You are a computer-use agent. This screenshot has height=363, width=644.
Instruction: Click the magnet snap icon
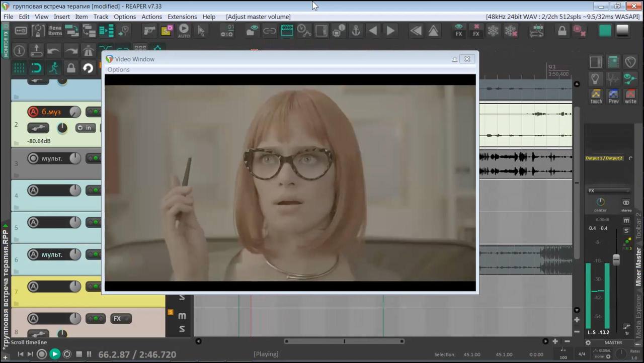pos(36,68)
